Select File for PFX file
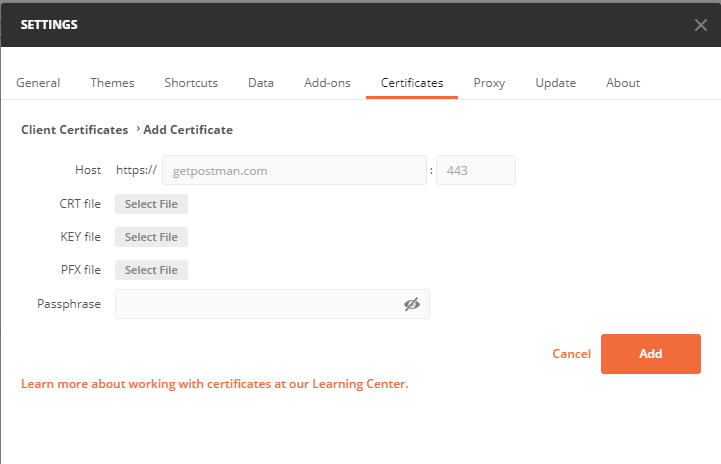This screenshot has height=464, width=721. click(x=151, y=270)
